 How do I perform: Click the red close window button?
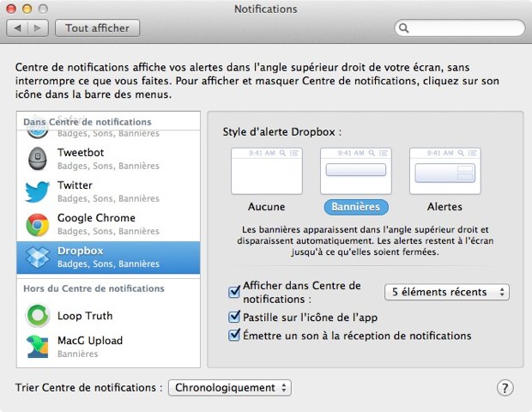click(x=11, y=9)
